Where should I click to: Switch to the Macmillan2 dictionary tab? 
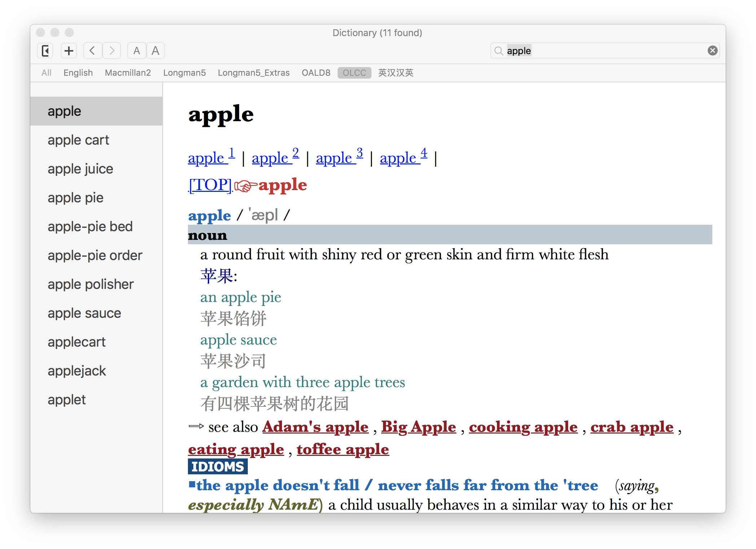[128, 73]
